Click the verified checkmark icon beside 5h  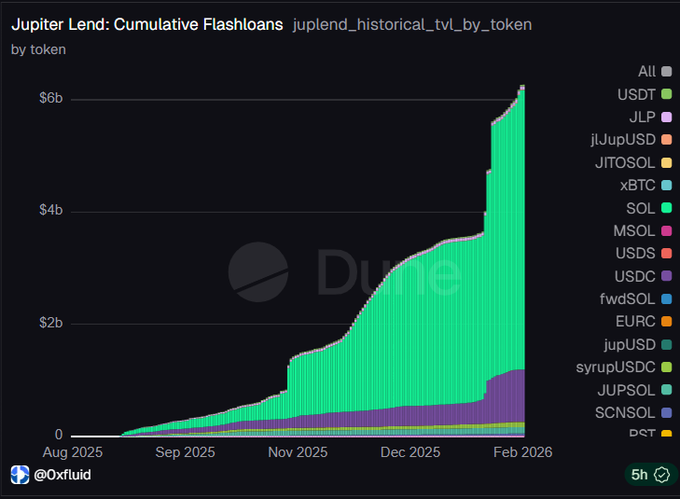pyautogui.click(x=658, y=474)
